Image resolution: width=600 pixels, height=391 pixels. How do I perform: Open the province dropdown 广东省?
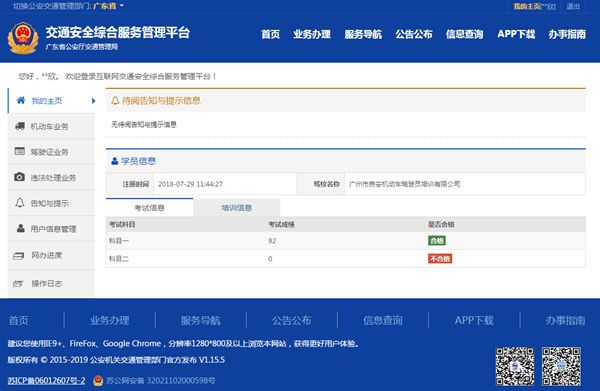pyautogui.click(x=108, y=6)
